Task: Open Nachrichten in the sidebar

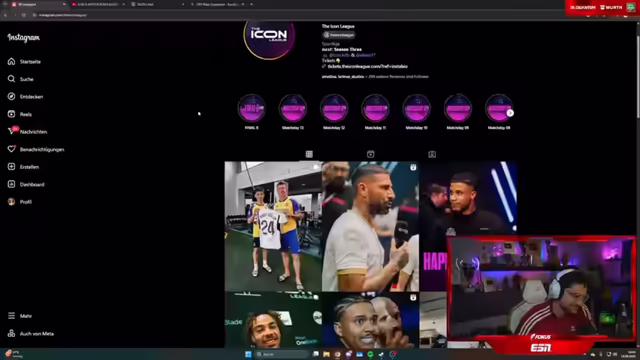Action: (27, 132)
